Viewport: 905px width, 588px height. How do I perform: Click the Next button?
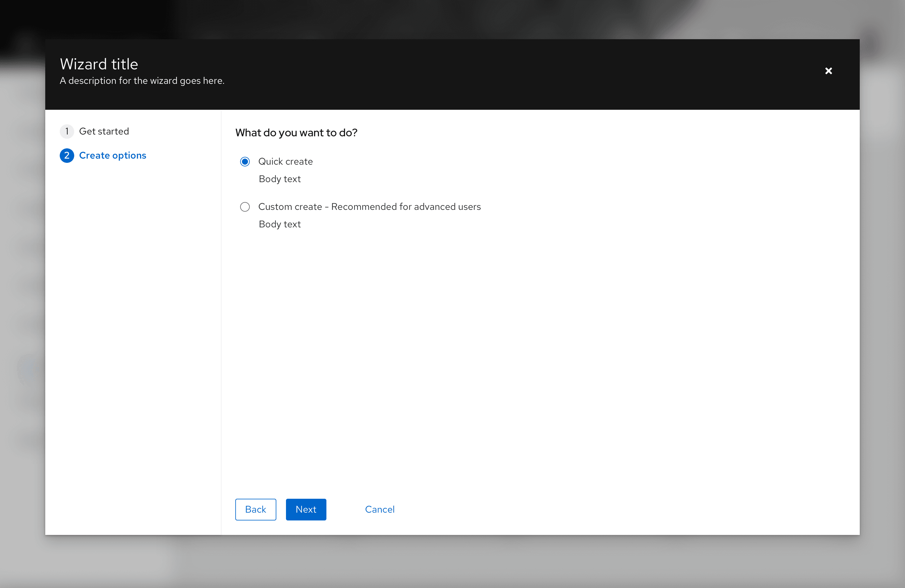[x=305, y=509]
